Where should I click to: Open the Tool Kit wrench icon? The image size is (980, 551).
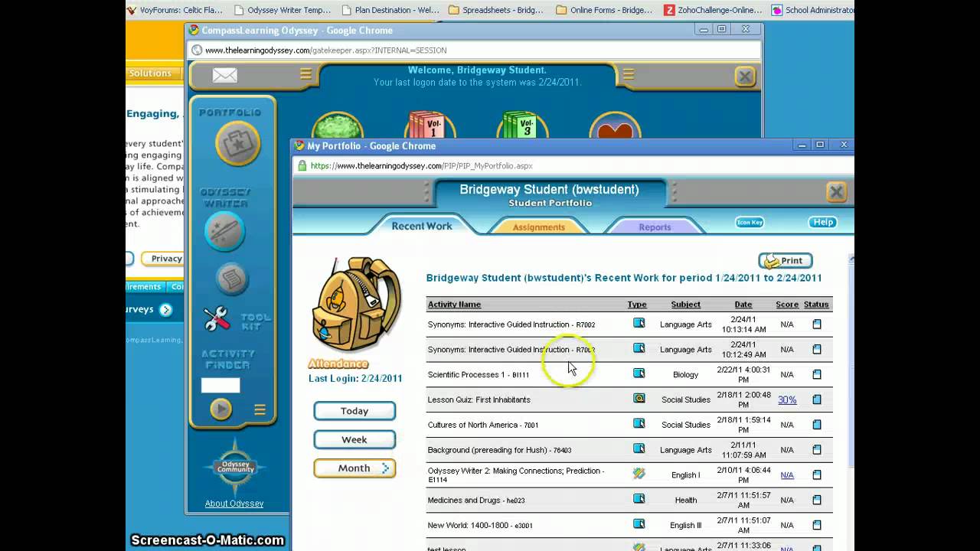tap(217, 319)
